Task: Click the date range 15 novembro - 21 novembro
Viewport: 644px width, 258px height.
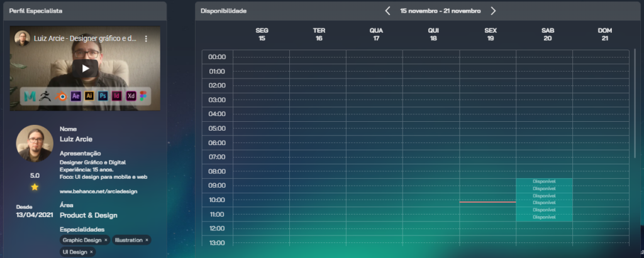Action: click(440, 11)
